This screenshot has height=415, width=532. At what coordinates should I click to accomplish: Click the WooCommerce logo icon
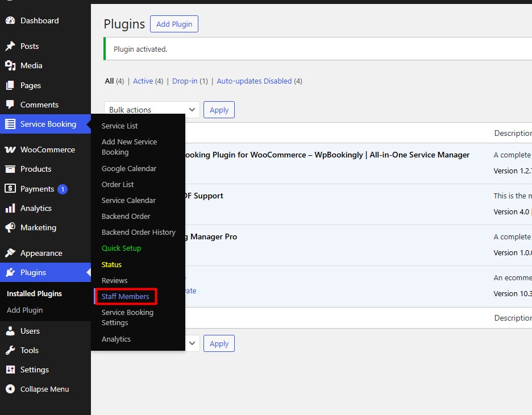click(x=10, y=150)
